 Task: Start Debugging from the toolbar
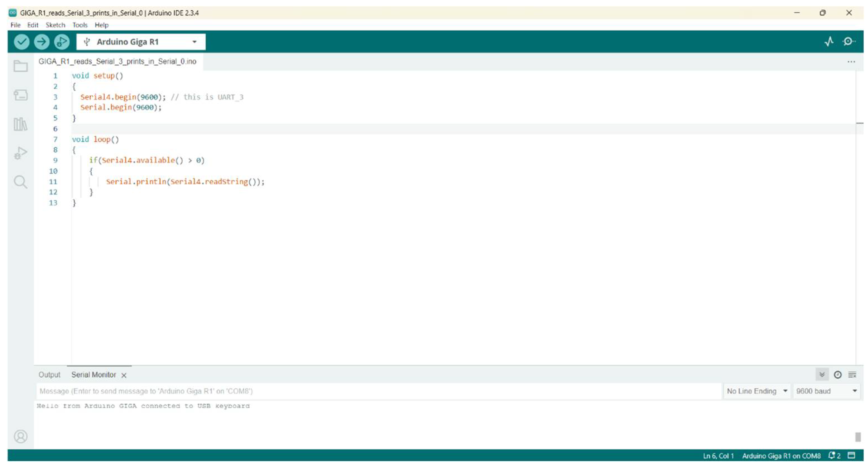[62, 42]
